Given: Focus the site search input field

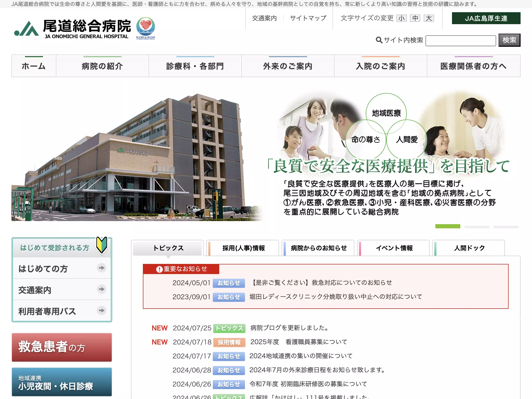Looking at the screenshot, I should tap(461, 41).
